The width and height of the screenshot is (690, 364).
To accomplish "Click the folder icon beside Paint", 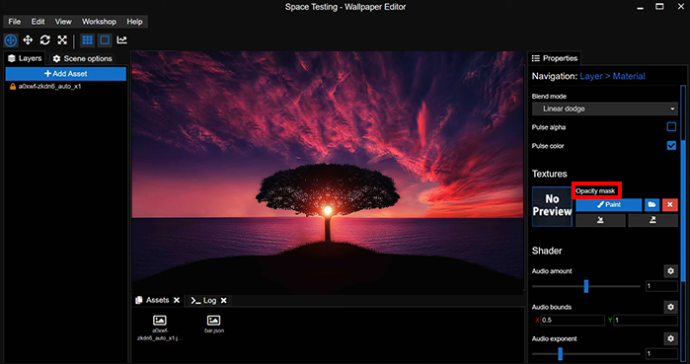I will point(652,205).
